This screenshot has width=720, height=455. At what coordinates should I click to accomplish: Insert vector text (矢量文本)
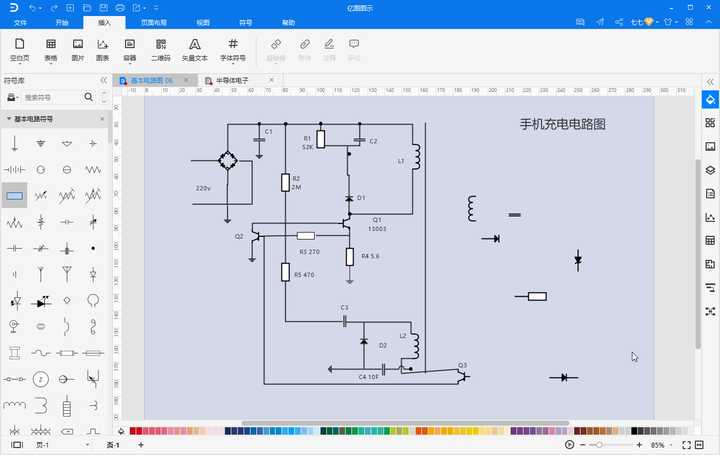[195, 50]
